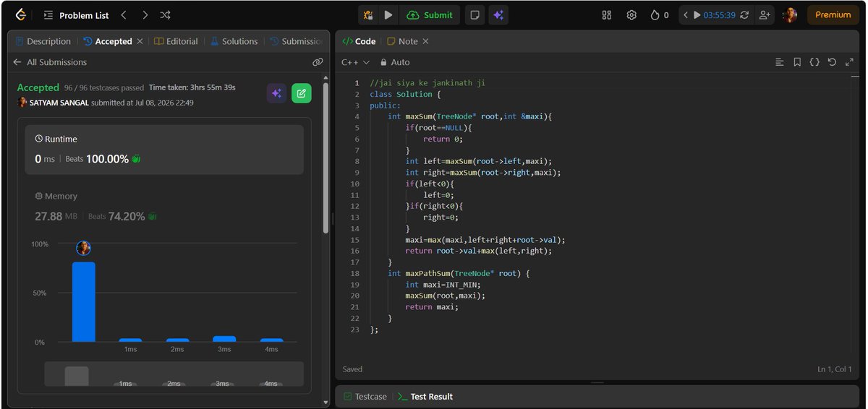Close the Note tab
The height and width of the screenshot is (409, 868).
[x=426, y=41]
